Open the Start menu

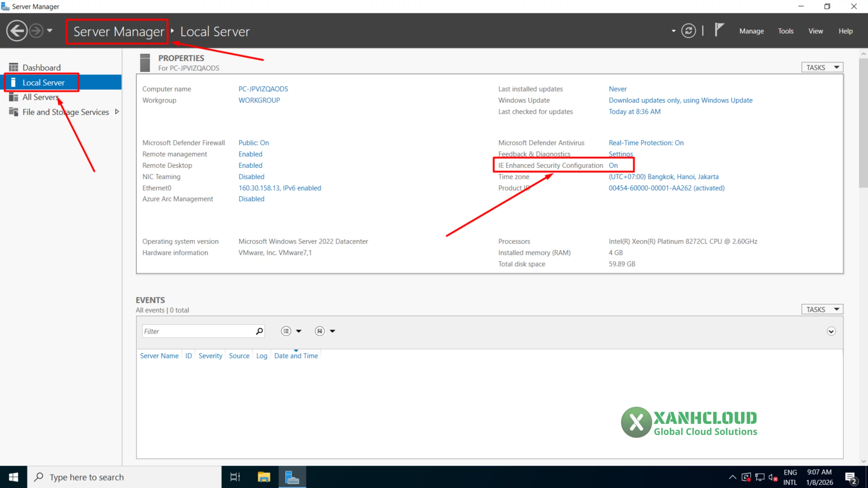click(x=14, y=477)
